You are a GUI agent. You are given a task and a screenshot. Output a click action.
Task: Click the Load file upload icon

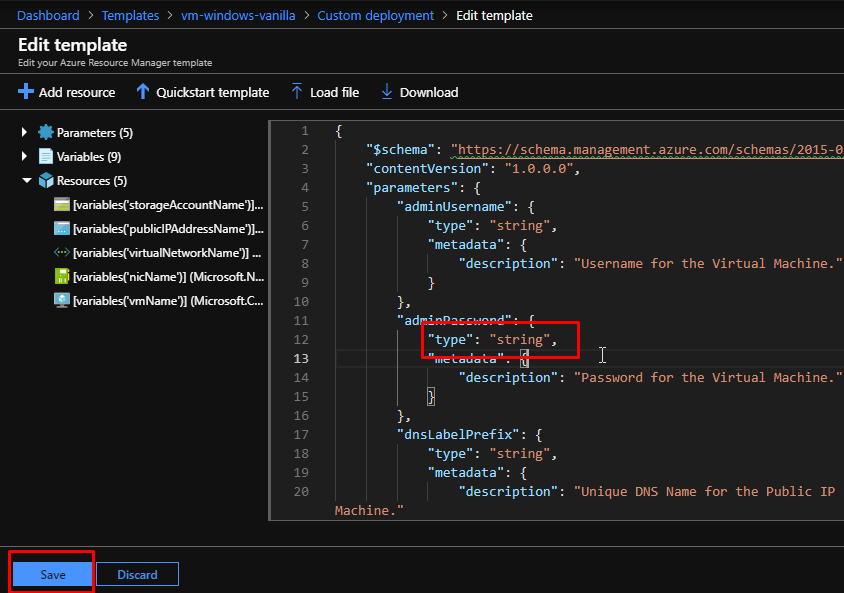coord(297,91)
